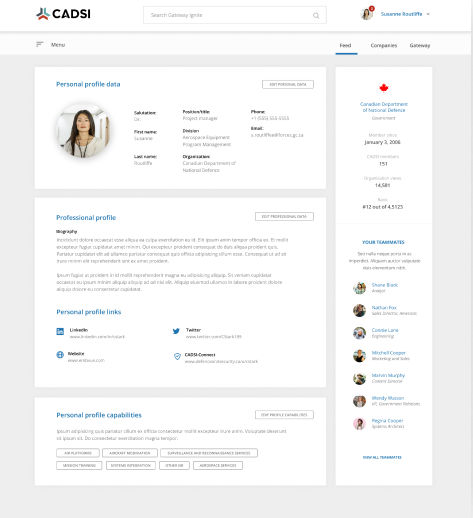
Task: Click the Edit Professional Data button
Action: pos(284,216)
